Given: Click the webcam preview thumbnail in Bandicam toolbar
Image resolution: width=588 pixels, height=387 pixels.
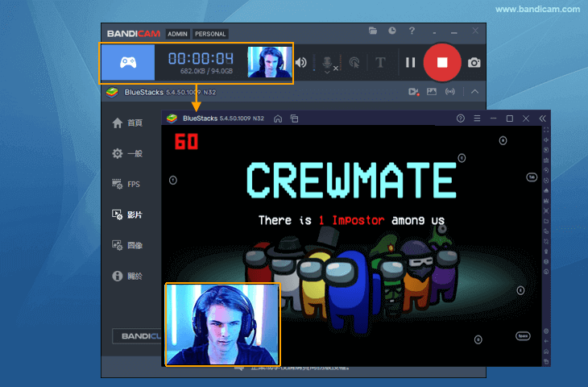Looking at the screenshot, I should point(269,62).
